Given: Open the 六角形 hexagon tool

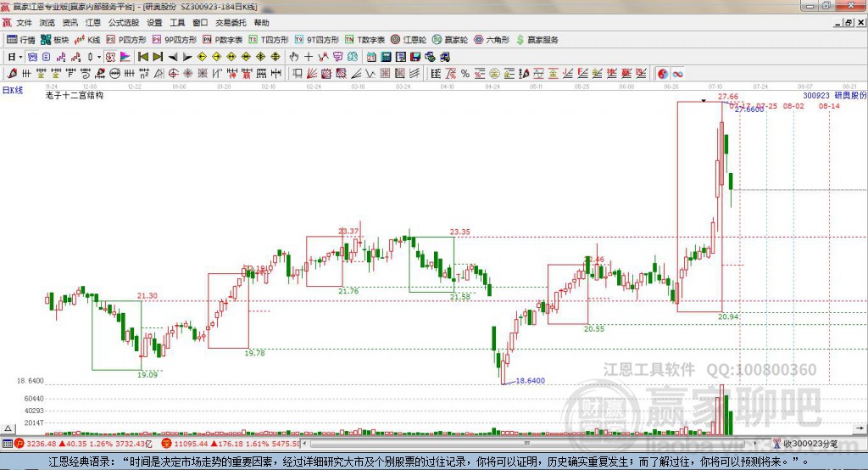Looking at the screenshot, I should click(492, 39).
